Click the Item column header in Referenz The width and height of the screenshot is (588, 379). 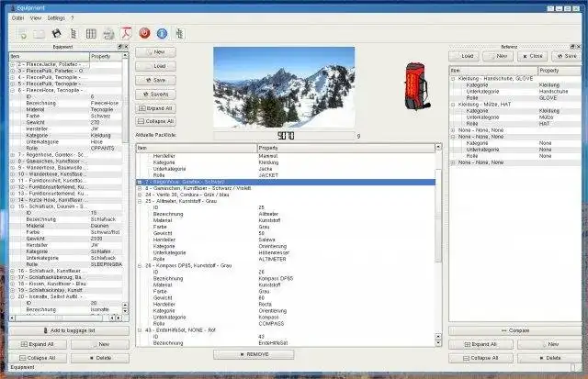(493, 71)
